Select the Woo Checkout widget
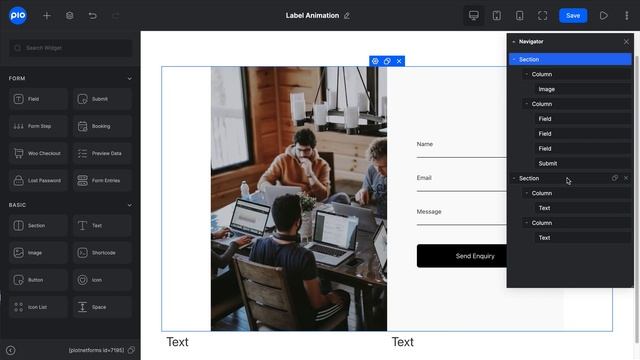640x360 pixels. (38, 153)
